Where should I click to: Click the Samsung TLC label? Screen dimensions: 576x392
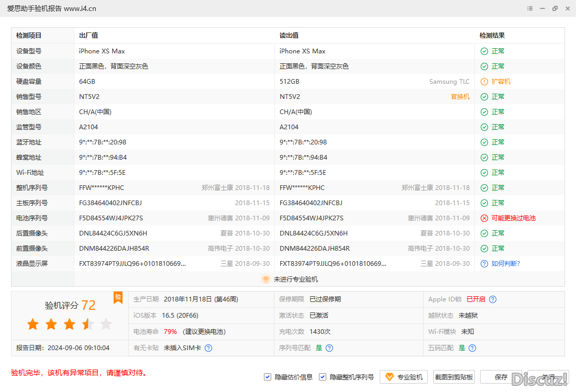pyautogui.click(x=450, y=82)
